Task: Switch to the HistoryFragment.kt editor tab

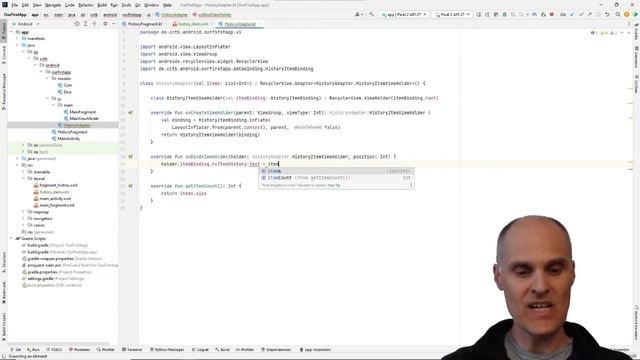Action: (x=145, y=24)
